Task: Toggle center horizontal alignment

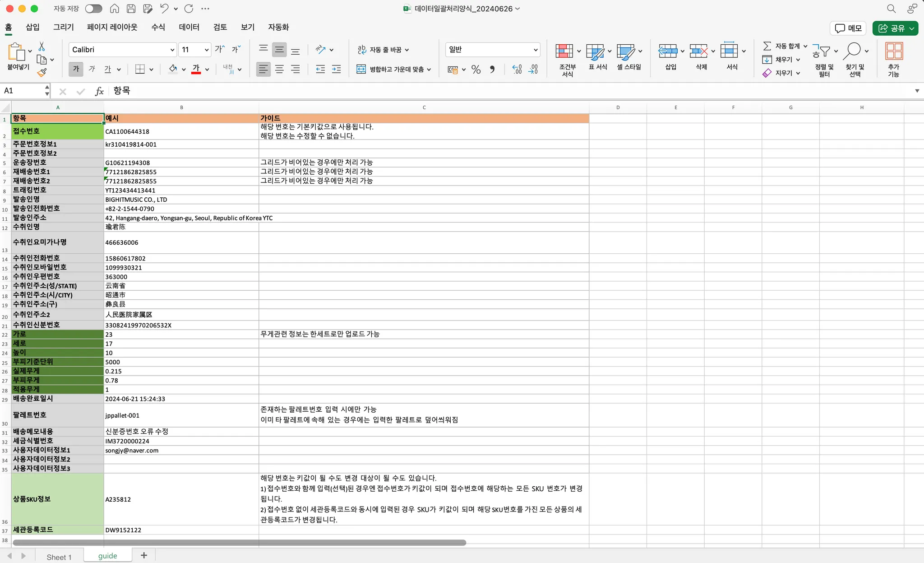Action: (x=279, y=69)
